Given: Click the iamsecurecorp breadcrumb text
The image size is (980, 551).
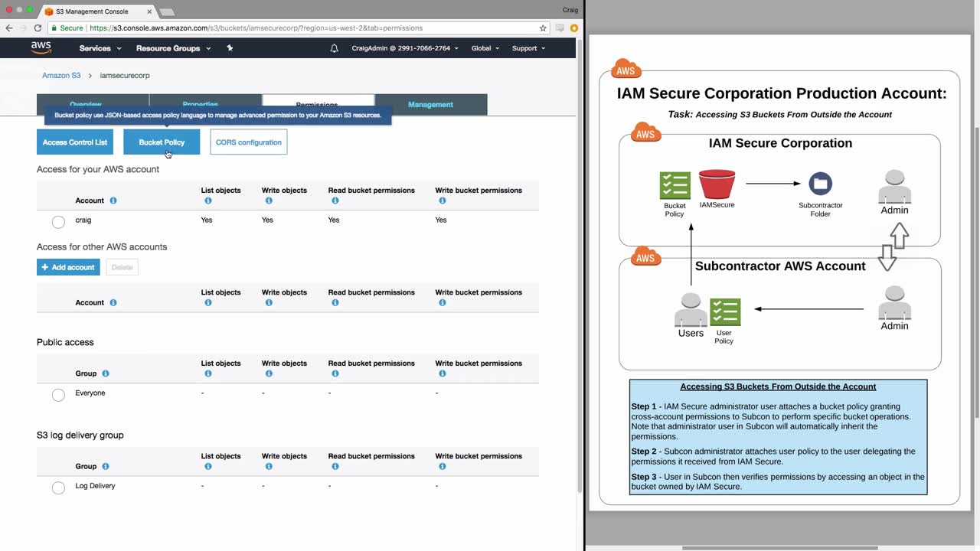Looking at the screenshot, I should (125, 76).
